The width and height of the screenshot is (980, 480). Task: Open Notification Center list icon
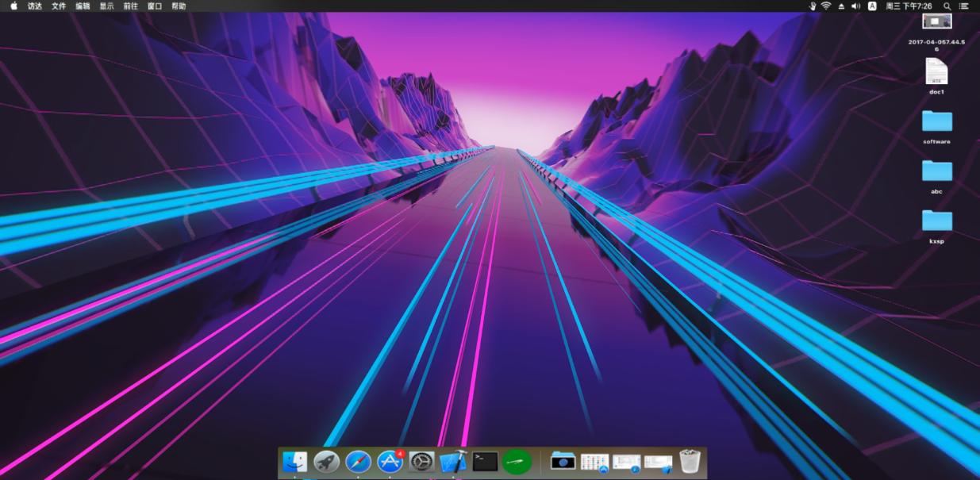[964, 6]
